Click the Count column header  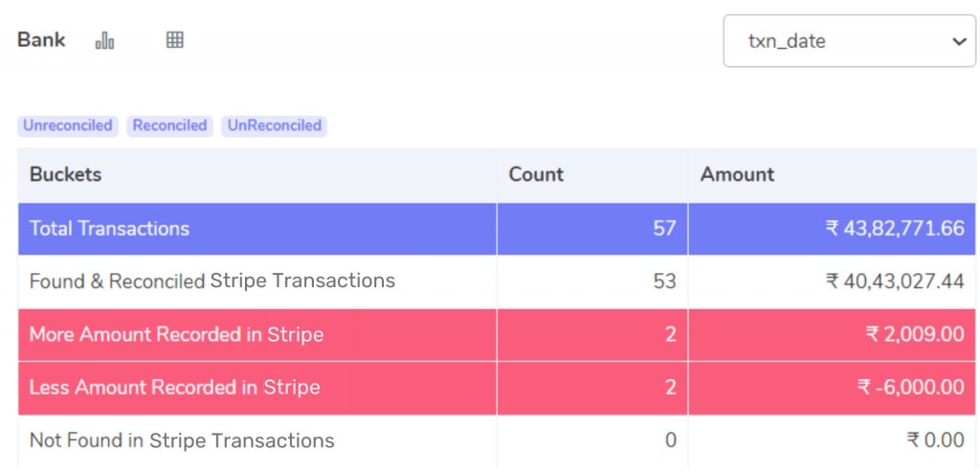pos(536,174)
